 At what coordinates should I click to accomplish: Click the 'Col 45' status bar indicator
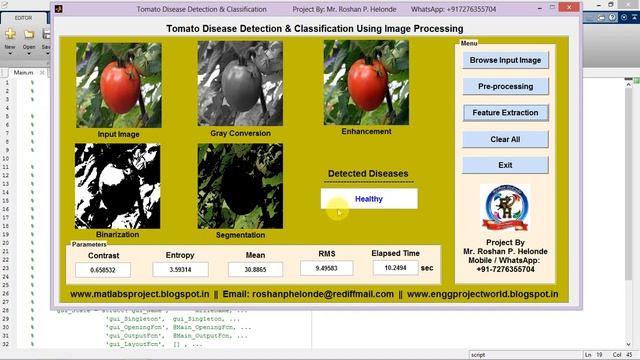pyautogui.click(x=622, y=355)
